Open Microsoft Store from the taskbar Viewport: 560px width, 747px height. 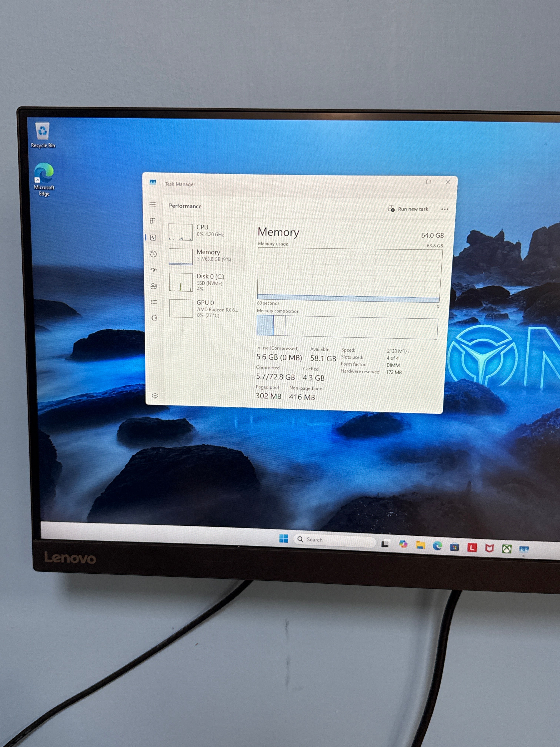[455, 546]
